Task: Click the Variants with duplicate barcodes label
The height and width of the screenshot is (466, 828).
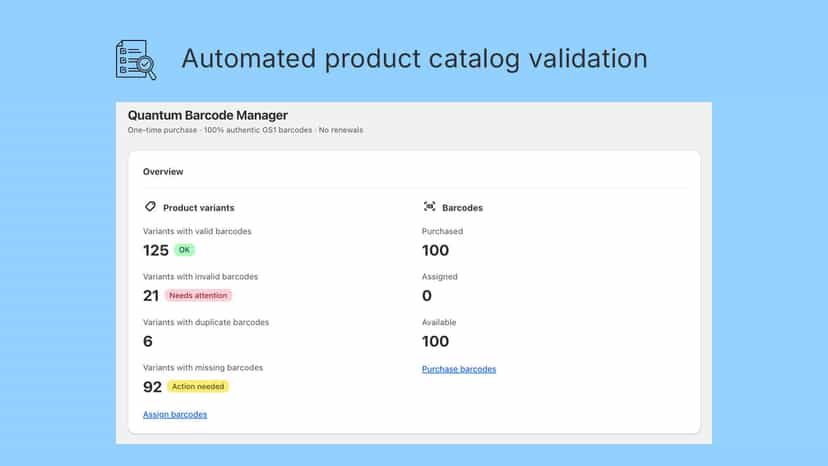Action: click(x=206, y=322)
